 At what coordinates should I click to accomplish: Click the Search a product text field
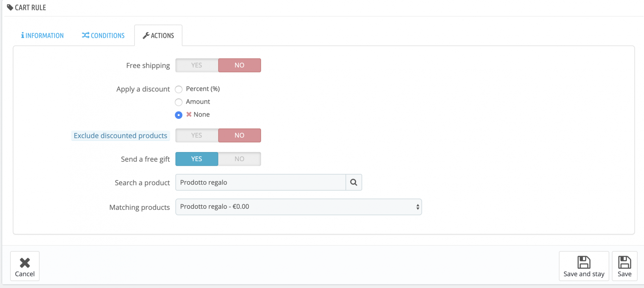(x=260, y=182)
